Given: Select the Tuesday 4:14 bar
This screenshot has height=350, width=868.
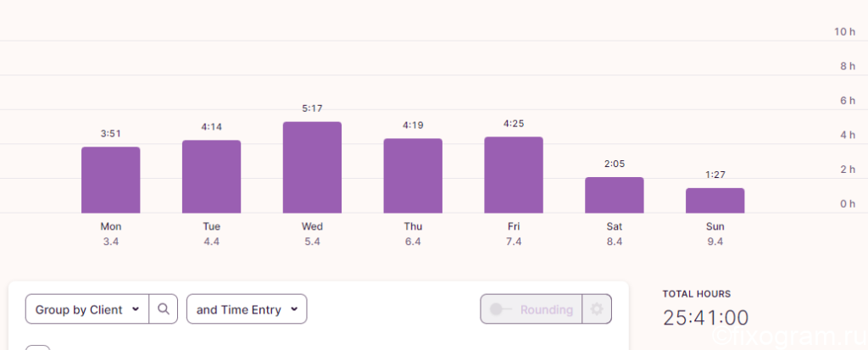Looking at the screenshot, I should (211, 176).
